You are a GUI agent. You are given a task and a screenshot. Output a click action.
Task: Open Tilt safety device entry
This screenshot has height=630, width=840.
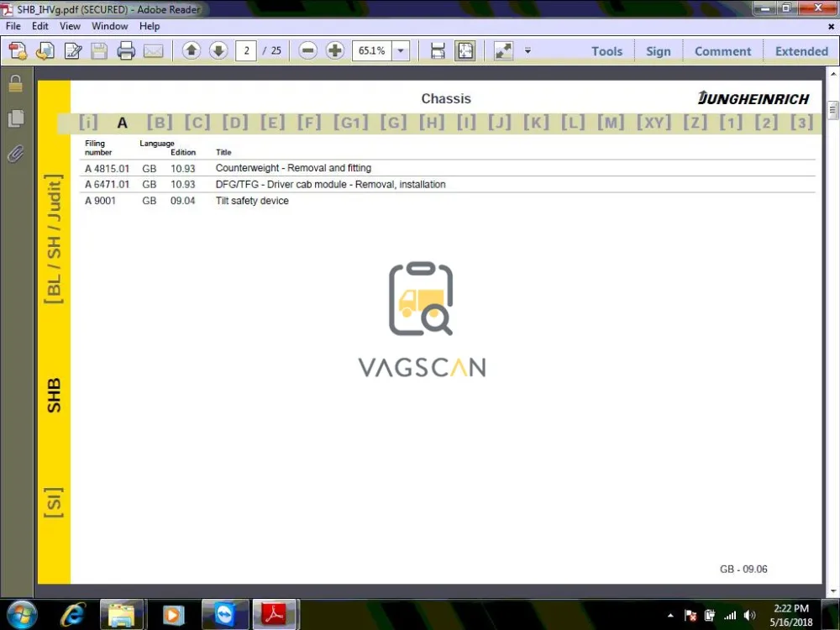tap(252, 201)
